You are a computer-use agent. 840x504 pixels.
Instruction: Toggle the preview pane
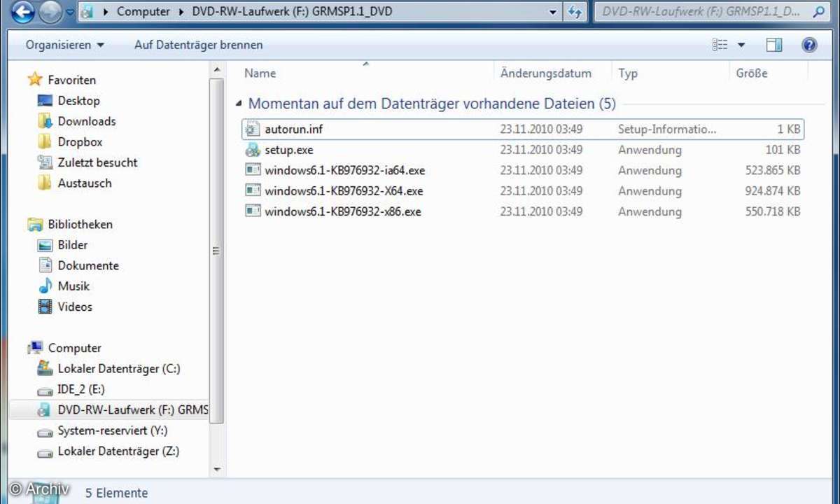pyautogui.click(x=774, y=45)
